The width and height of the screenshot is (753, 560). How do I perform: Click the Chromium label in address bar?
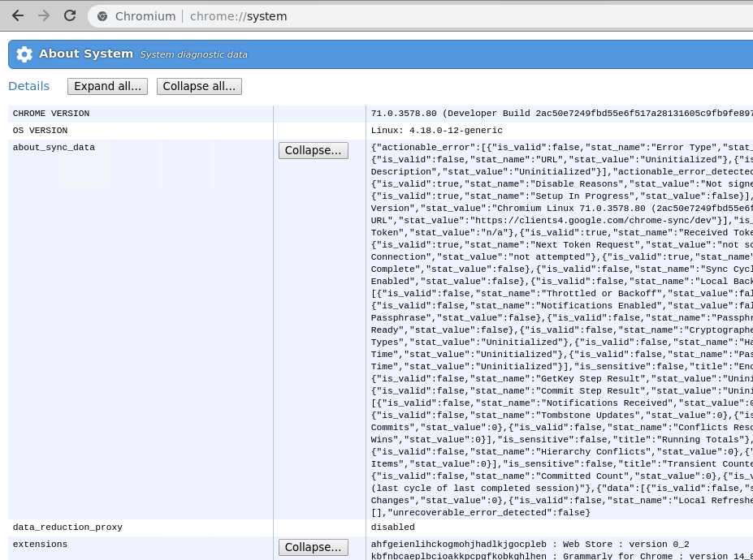(x=145, y=16)
